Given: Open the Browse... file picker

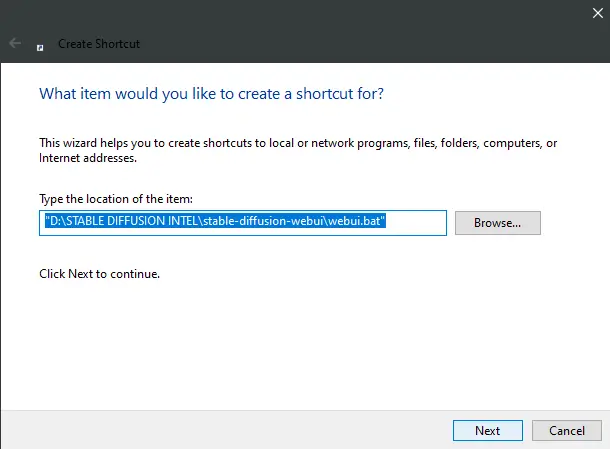Looking at the screenshot, I should coord(498,223).
